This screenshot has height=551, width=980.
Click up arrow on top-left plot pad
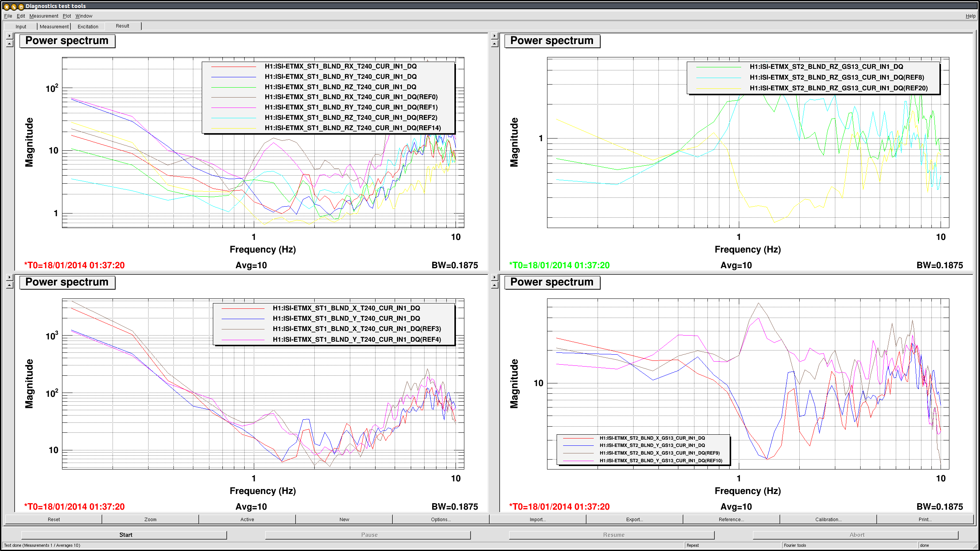coord(10,44)
